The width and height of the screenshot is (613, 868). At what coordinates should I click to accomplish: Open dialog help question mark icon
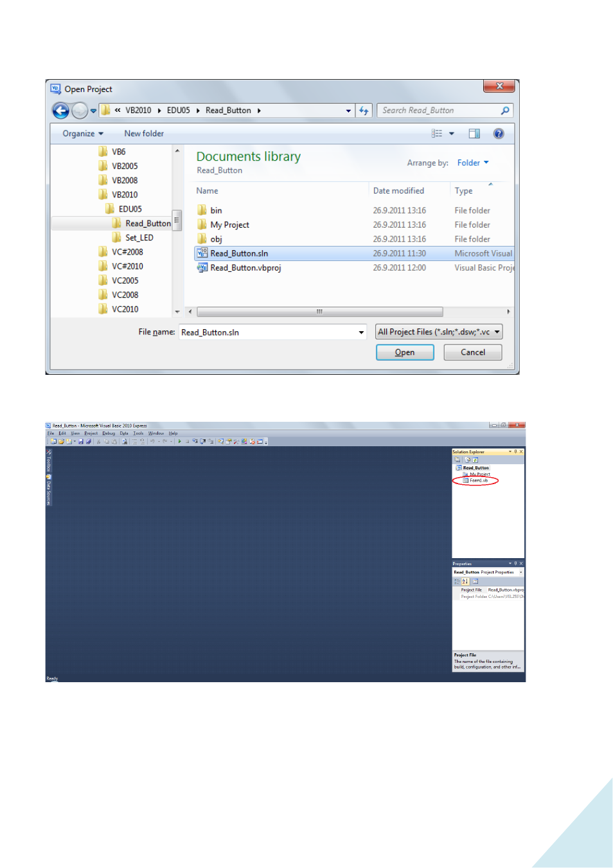tap(499, 134)
